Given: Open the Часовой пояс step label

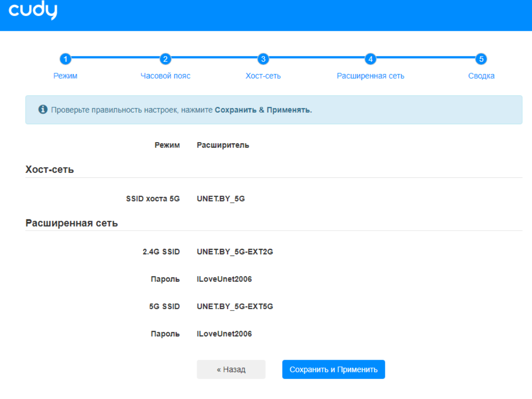Looking at the screenshot, I should tap(165, 76).
